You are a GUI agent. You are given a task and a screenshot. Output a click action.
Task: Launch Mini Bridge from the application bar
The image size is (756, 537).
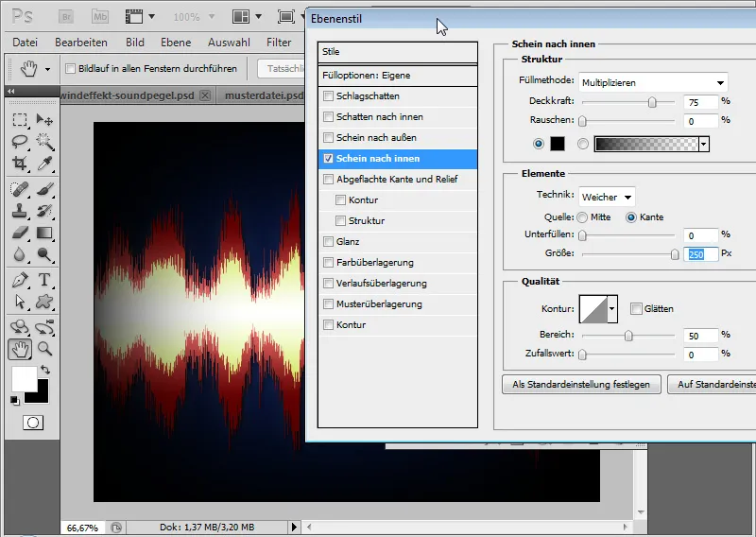(100, 17)
